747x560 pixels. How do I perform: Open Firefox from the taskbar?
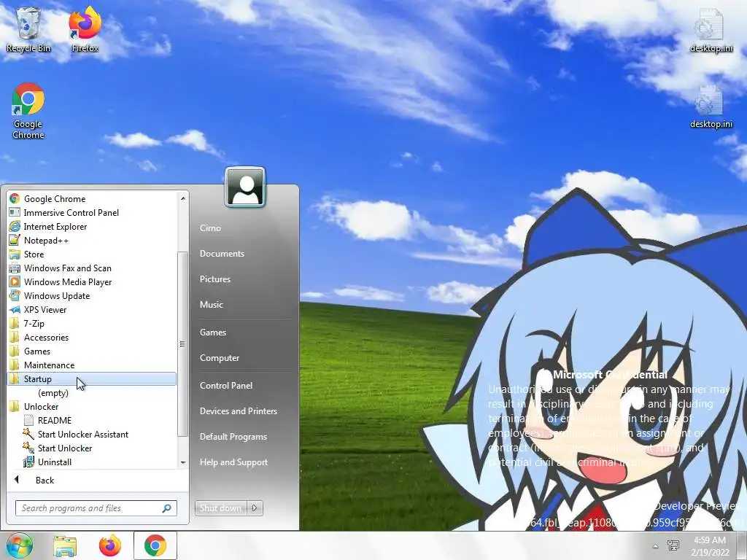tap(109, 545)
